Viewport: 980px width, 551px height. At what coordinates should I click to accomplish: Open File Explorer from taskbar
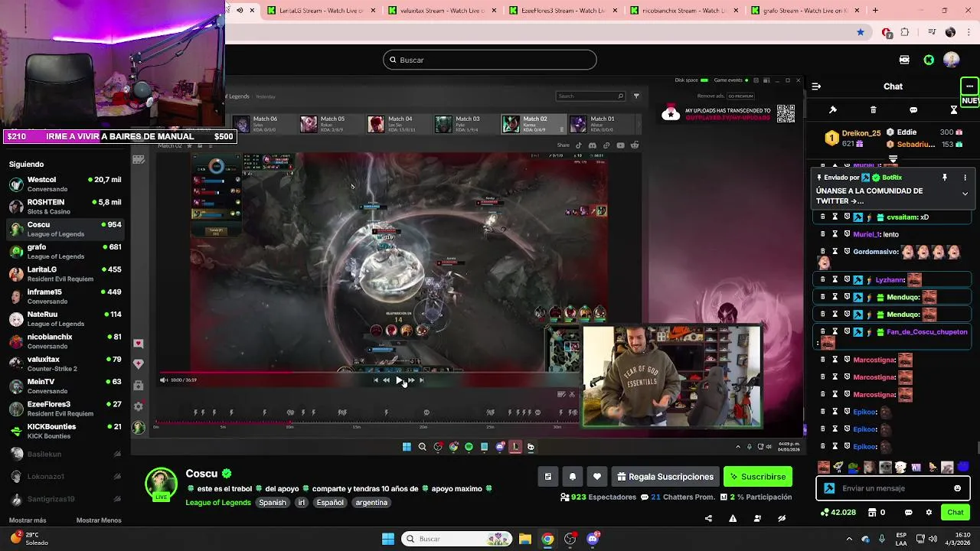point(525,539)
